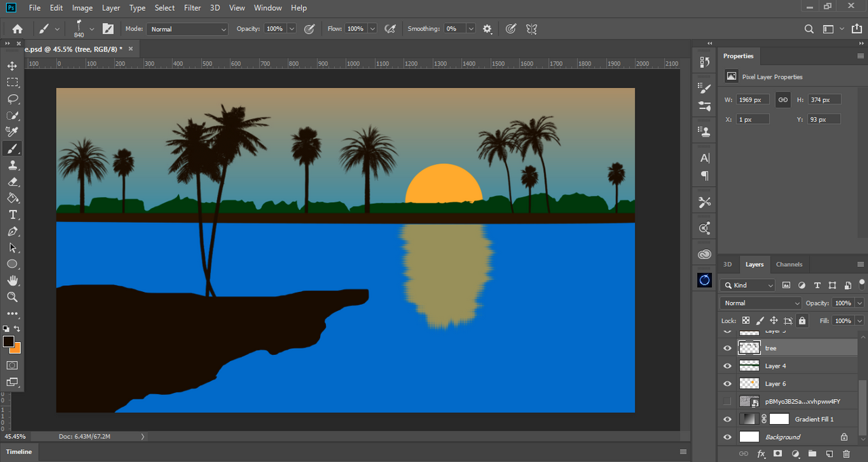Toggle the layer filtering switch

click(x=862, y=285)
